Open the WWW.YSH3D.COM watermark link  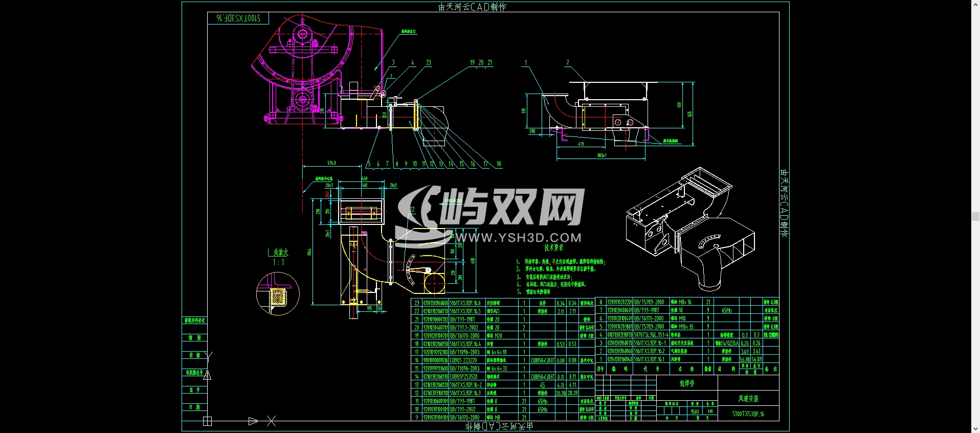click(519, 238)
